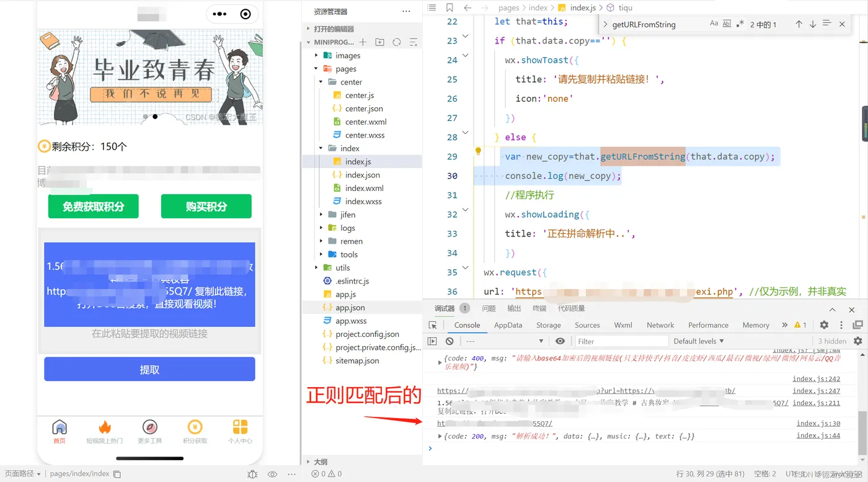Expand the 大纲 outline section
Viewport: 868px width, 482px height.
[361, 462]
